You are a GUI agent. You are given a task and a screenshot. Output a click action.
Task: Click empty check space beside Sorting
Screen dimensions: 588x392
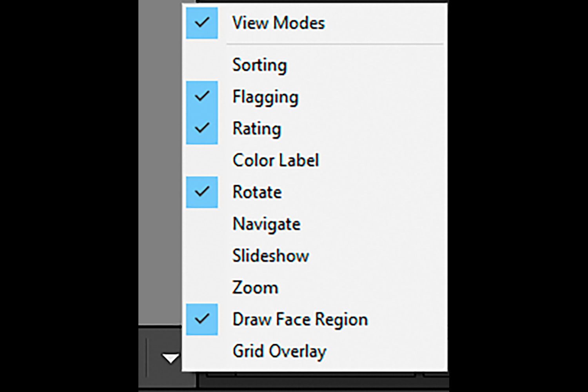click(202, 65)
